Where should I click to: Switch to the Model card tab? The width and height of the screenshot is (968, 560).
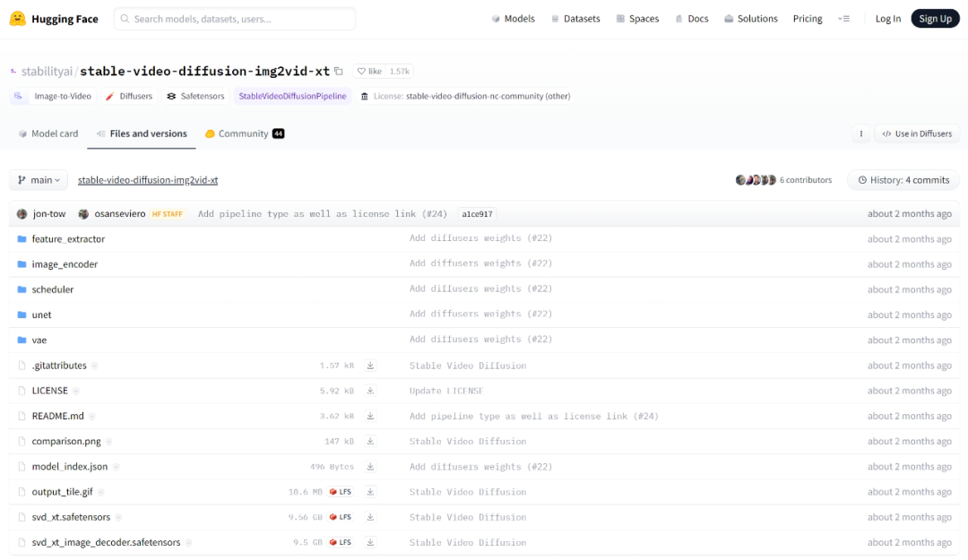tap(48, 134)
